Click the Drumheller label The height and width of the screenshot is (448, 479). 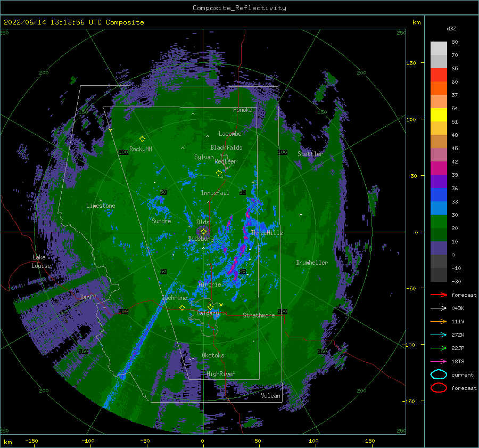coord(312,263)
